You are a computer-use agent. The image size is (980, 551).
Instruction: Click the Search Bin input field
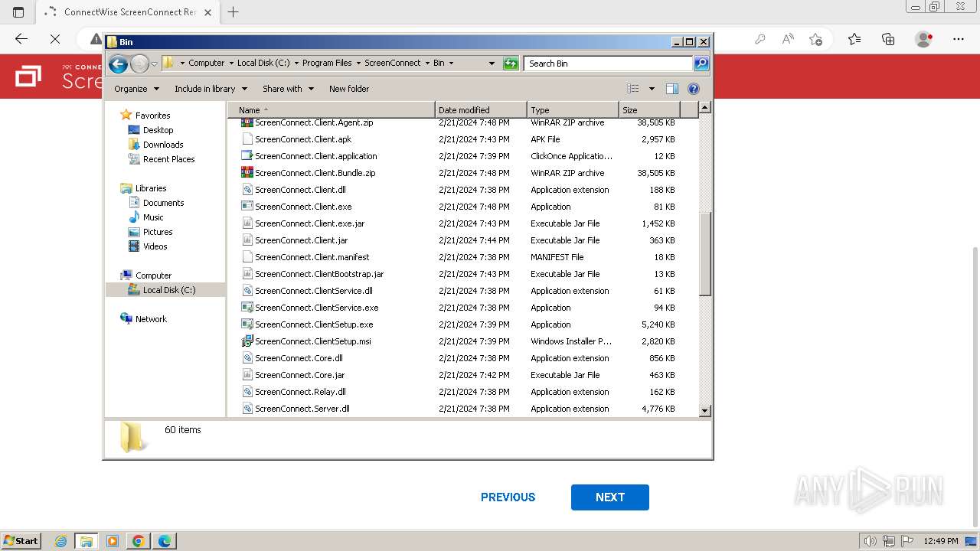609,64
